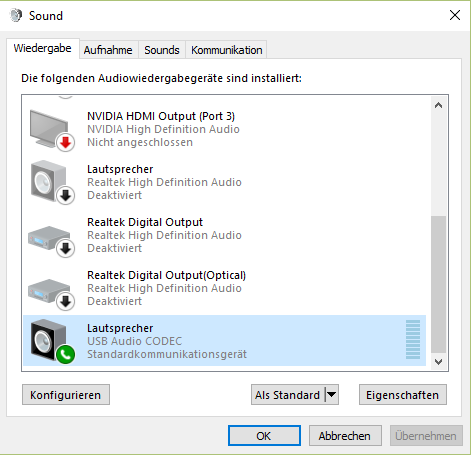Click the volume level meter of USB Audio CODEC
The height and width of the screenshot is (455, 471).
[x=413, y=339]
